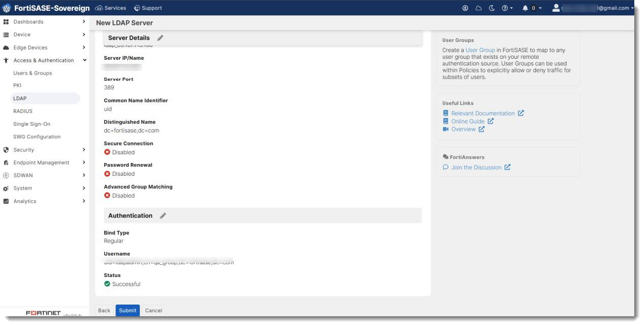Open Single Sign-On settings

(x=32, y=124)
